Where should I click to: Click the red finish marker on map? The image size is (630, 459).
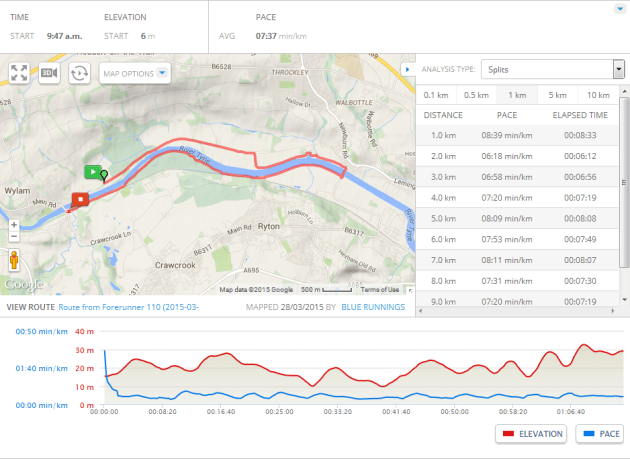pyautogui.click(x=79, y=197)
